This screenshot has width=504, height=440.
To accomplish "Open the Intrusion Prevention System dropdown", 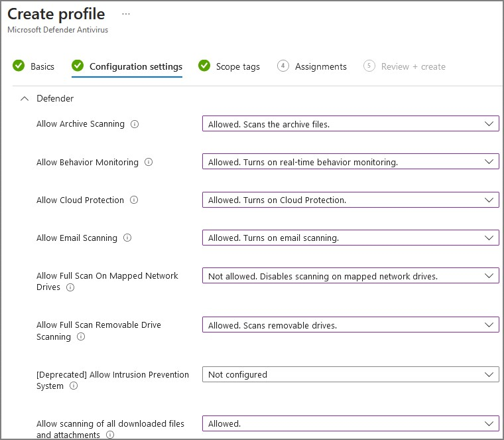I will [350, 374].
